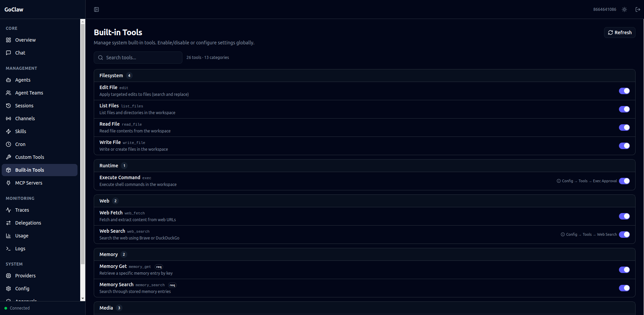Go to Providers in sidebar
Image resolution: width=644 pixels, height=315 pixels.
25,276
